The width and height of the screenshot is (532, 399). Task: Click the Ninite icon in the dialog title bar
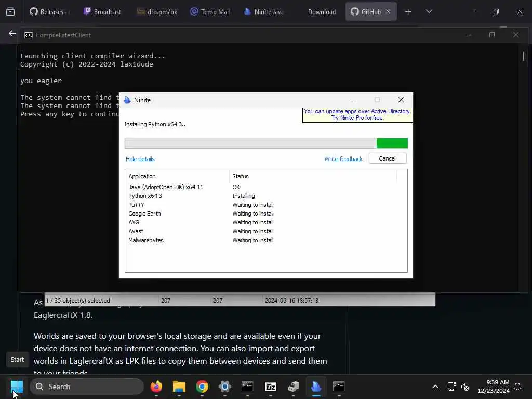tap(127, 100)
